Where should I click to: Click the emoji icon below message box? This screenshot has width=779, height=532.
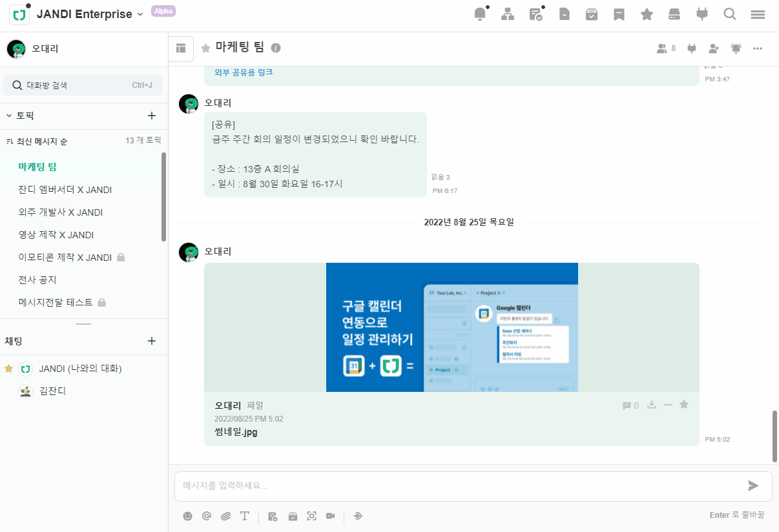coord(188,516)
